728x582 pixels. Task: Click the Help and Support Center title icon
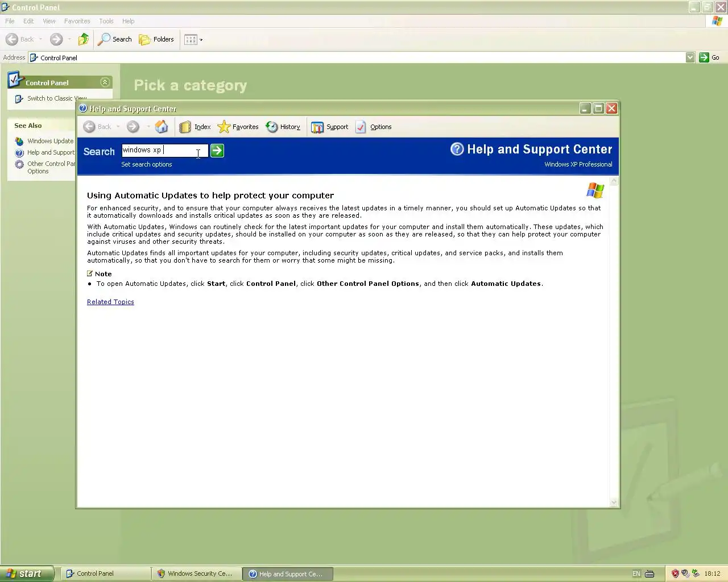[x=83, y=109]
